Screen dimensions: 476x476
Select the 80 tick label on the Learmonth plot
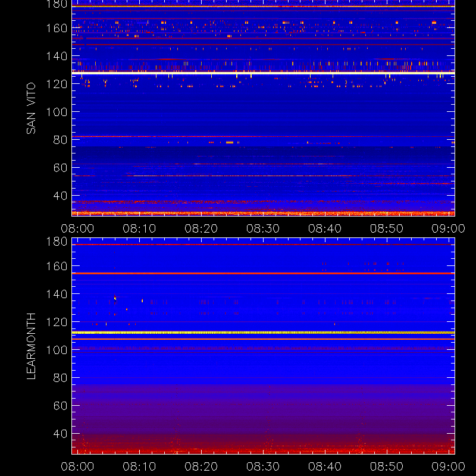tap(60, 378)
